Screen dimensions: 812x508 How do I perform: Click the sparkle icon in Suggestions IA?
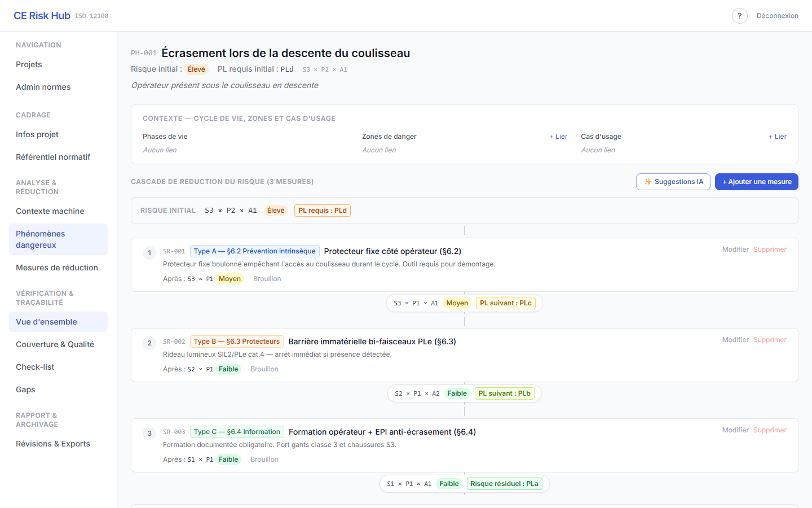648,182
